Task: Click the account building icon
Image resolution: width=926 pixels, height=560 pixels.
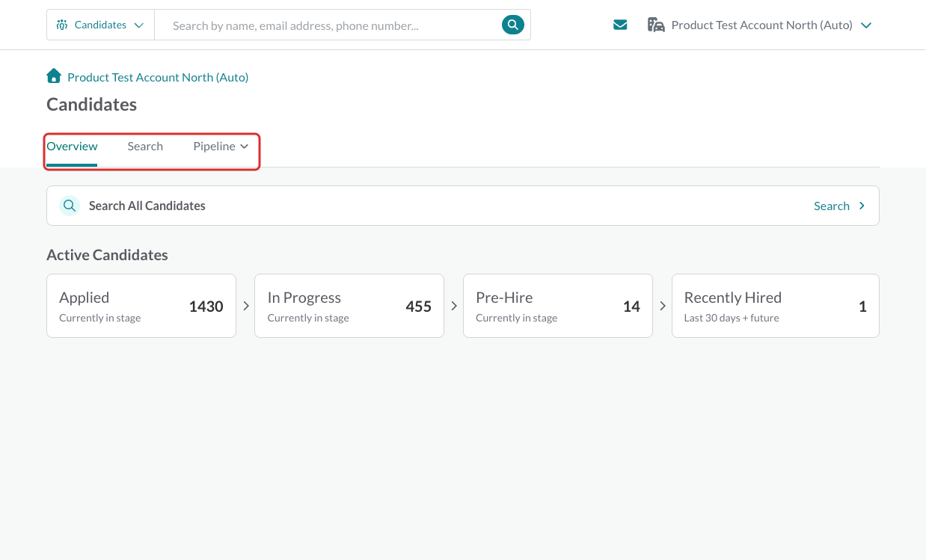Action: [x=656, y=25]
